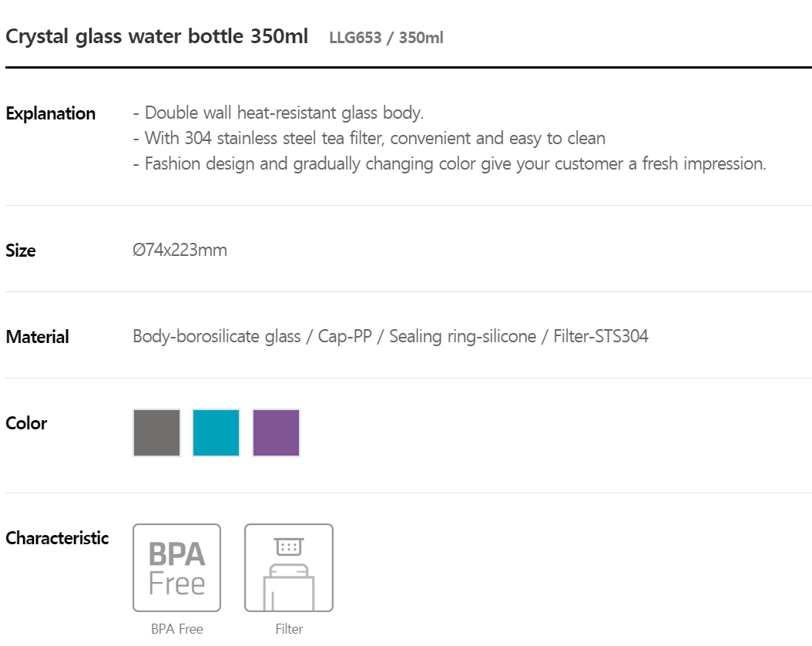
Task: Click the Filter-STS304 material text
Action: point(601,337)
